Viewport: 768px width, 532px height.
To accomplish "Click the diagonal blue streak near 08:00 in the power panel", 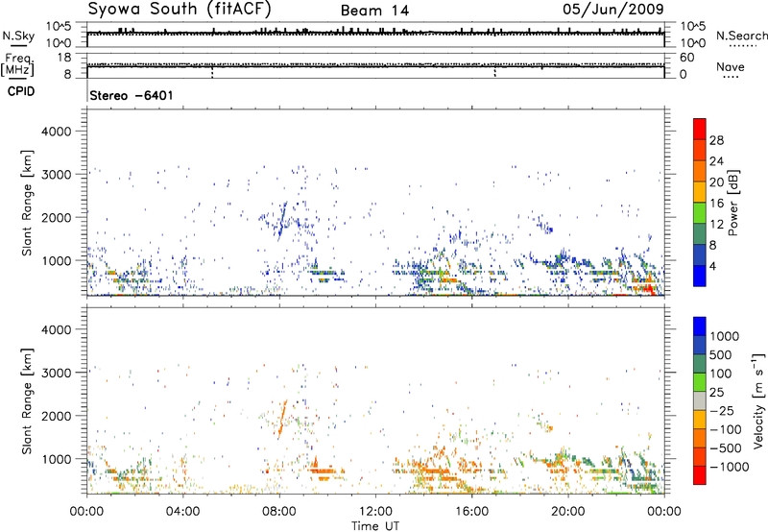I will coord(282,221).
